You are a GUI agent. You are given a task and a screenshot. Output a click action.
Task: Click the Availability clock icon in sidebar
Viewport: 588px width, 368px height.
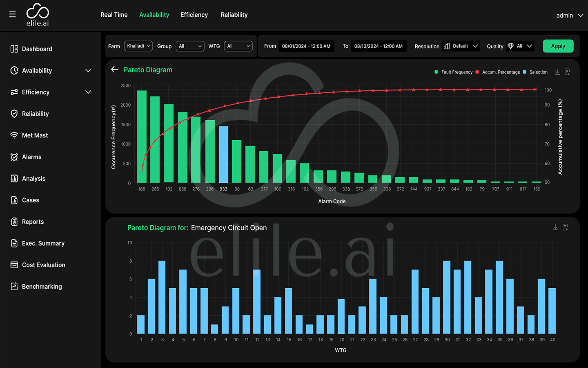(x=14, y=70)
